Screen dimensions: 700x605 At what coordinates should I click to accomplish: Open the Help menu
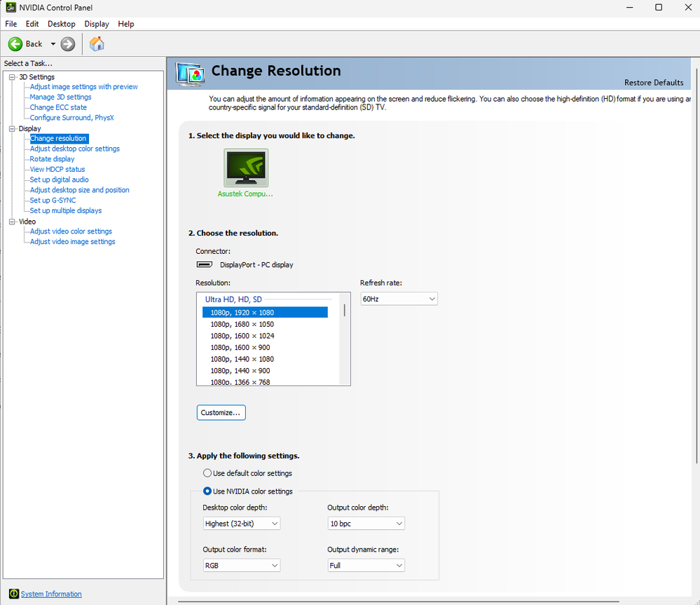(126, 24)
